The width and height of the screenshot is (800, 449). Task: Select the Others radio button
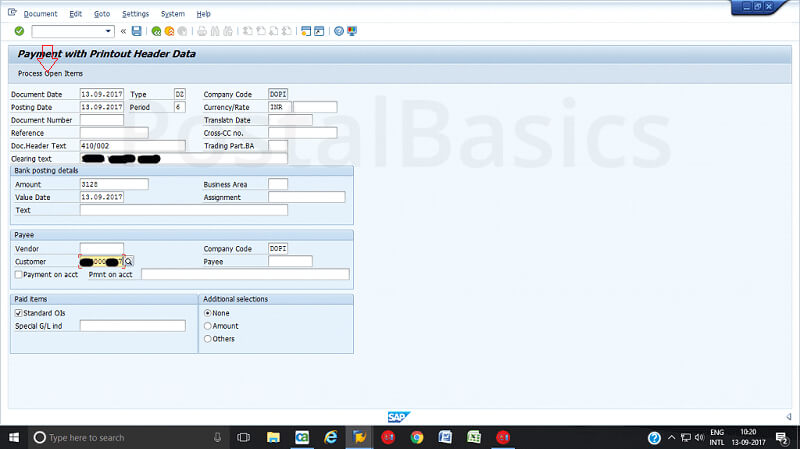coord(207,339)
